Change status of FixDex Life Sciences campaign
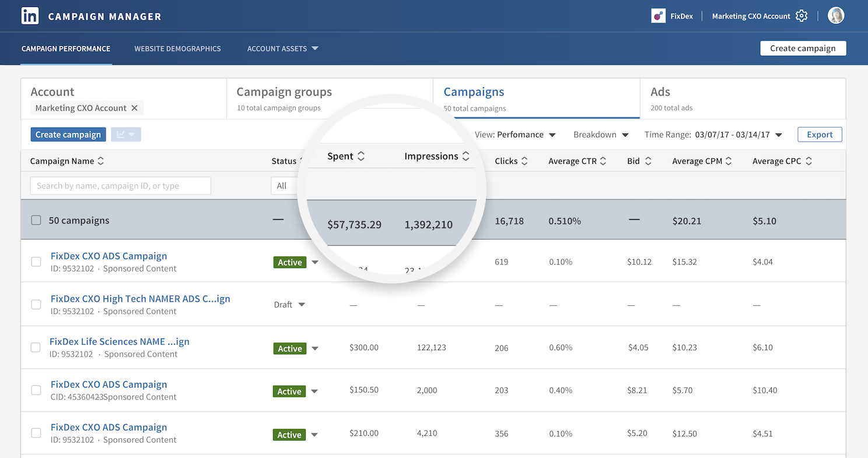The width and height of the screenshot is (868, 458). pyautogui.click(x=315, y=349)
